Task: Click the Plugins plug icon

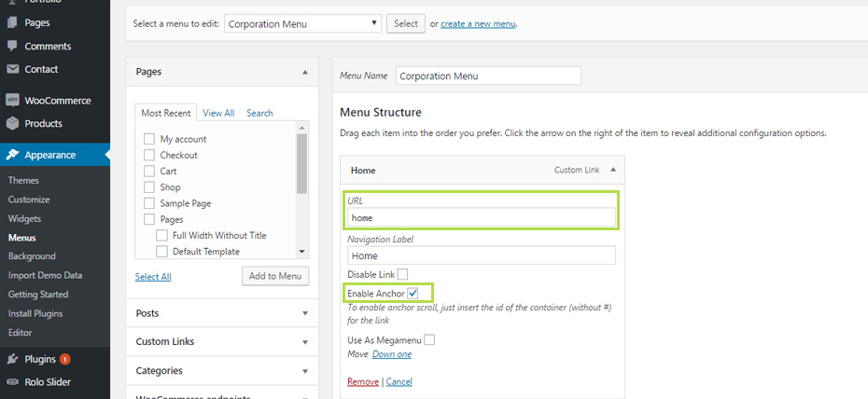Action: 12,359
